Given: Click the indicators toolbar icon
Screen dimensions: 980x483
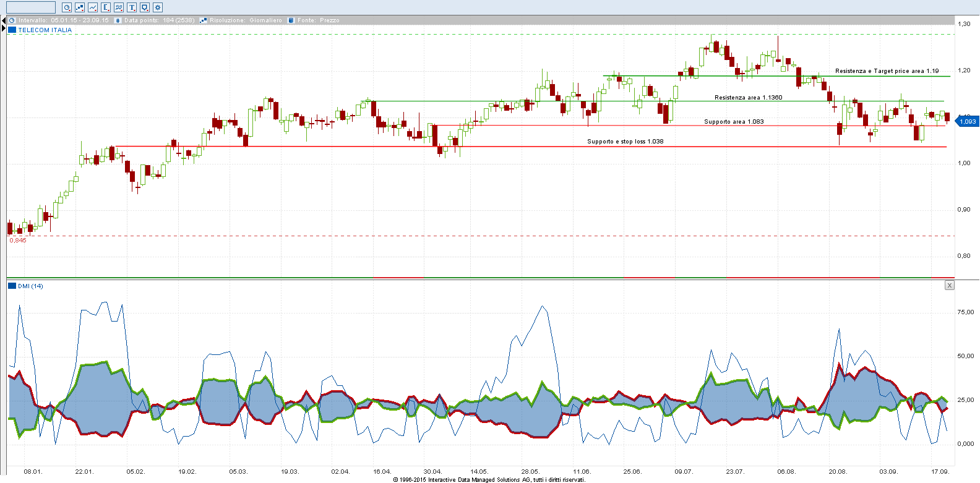Looking at the screenshot, I should coord(119,7).
